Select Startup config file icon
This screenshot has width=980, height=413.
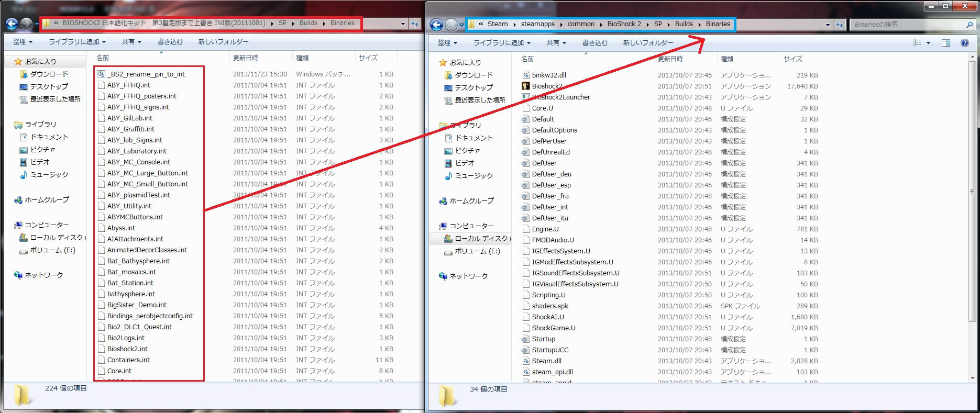[x=526, y=339]
